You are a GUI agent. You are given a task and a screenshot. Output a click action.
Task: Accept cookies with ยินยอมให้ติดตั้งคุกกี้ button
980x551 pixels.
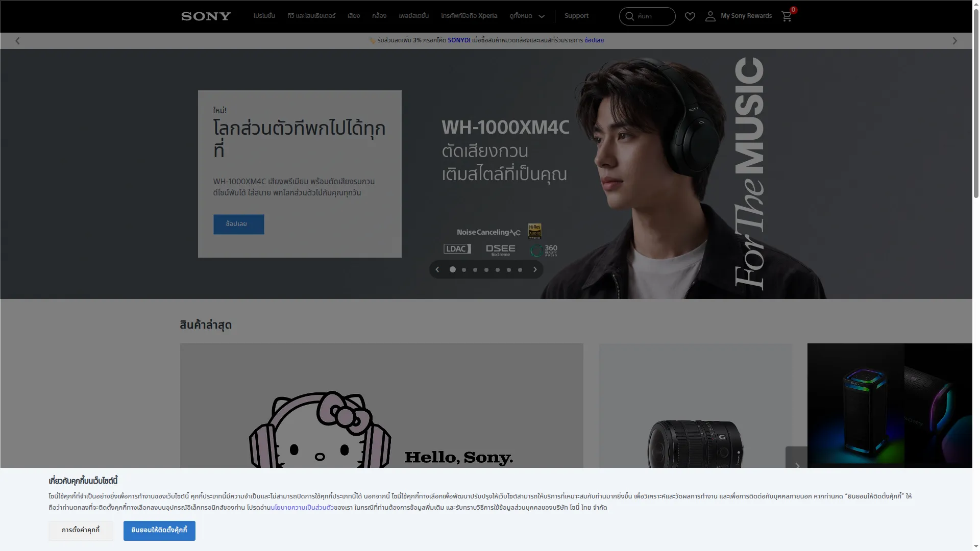(x=159, y=531)
